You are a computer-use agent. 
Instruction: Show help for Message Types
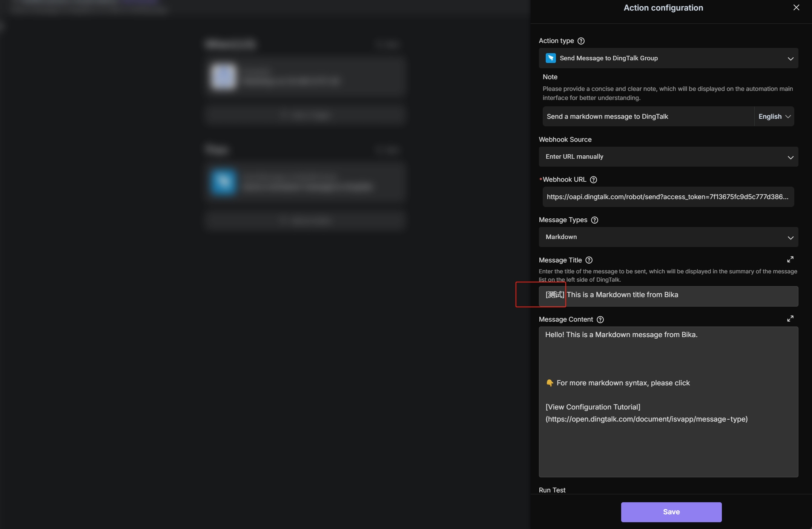point(594,220)
